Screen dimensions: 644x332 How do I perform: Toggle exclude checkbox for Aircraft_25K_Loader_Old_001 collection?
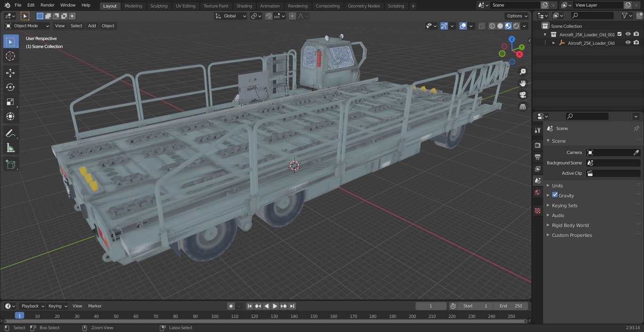click(x=619, y=34)
